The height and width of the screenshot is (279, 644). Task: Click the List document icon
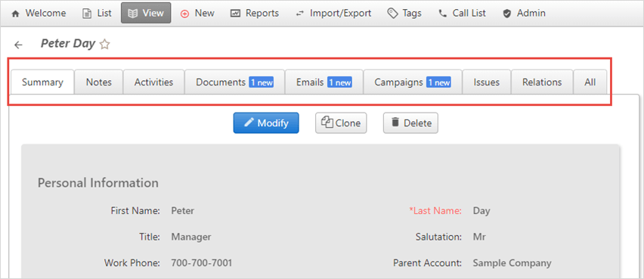pos(87,14)
